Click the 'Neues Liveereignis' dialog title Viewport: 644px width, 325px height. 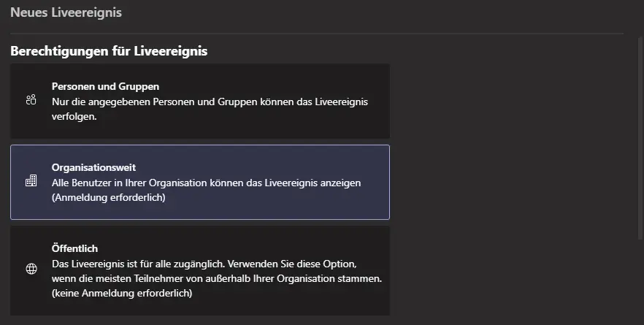coord(66,12)
